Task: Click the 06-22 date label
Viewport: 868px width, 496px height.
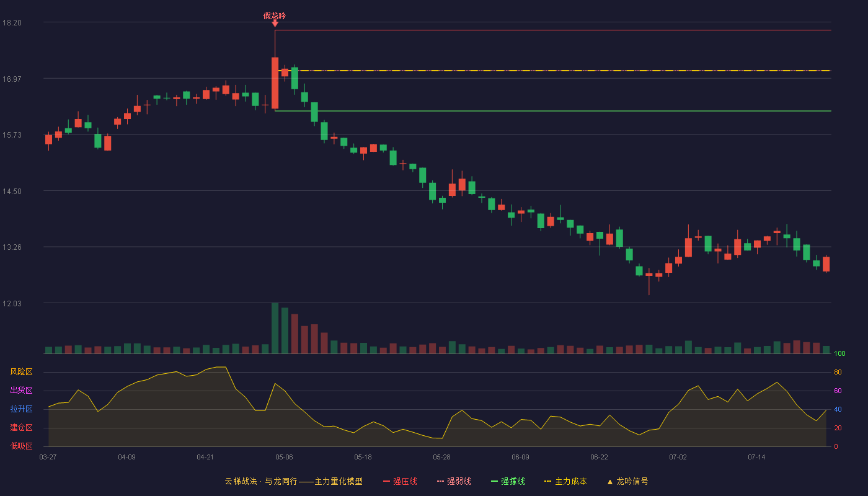Action: pos(599,457)
